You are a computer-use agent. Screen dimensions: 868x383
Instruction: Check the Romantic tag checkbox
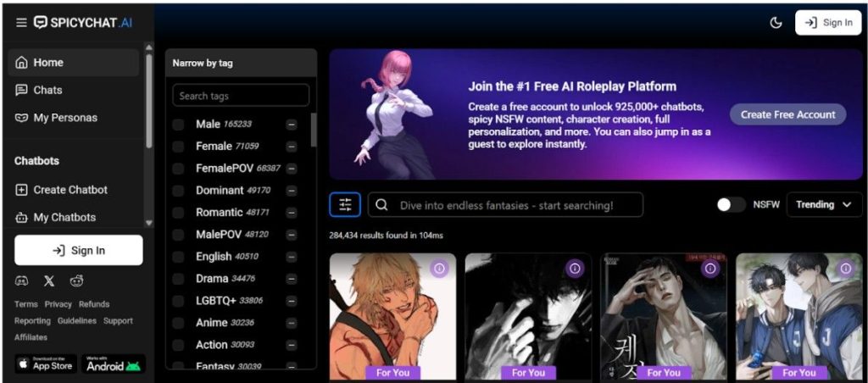[x=178, y=213]
